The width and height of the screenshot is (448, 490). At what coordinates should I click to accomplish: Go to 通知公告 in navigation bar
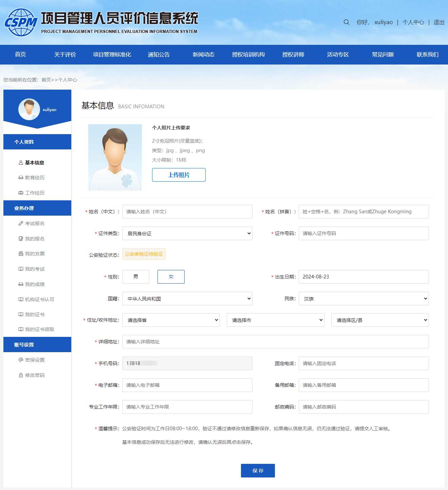[x=159, y=55]
